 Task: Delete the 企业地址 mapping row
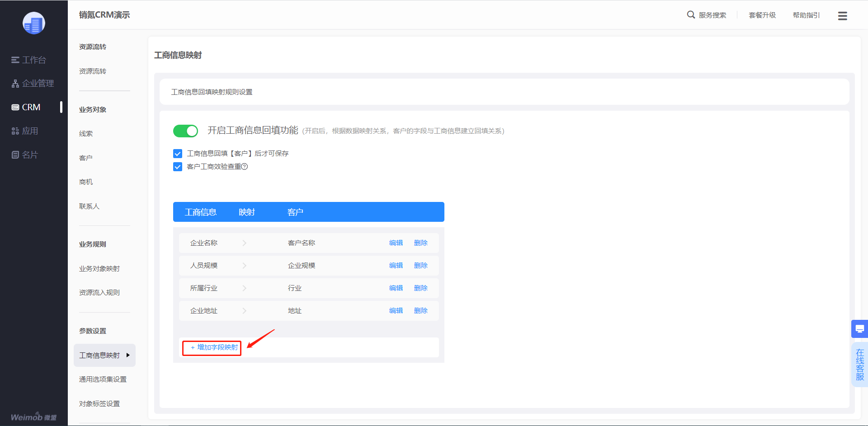click(421, 311)
